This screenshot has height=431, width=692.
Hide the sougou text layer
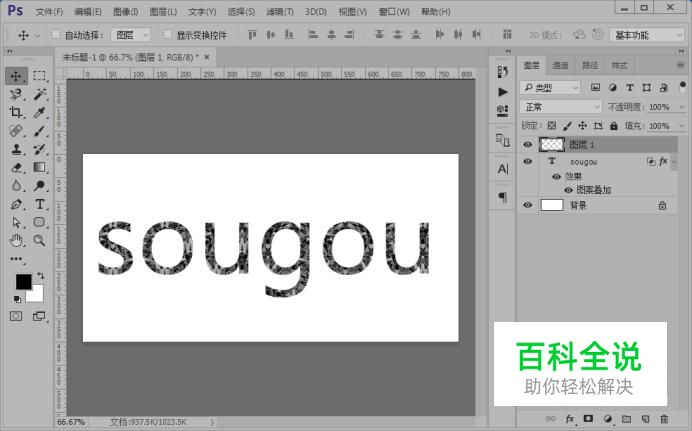[x=527, y=161]
